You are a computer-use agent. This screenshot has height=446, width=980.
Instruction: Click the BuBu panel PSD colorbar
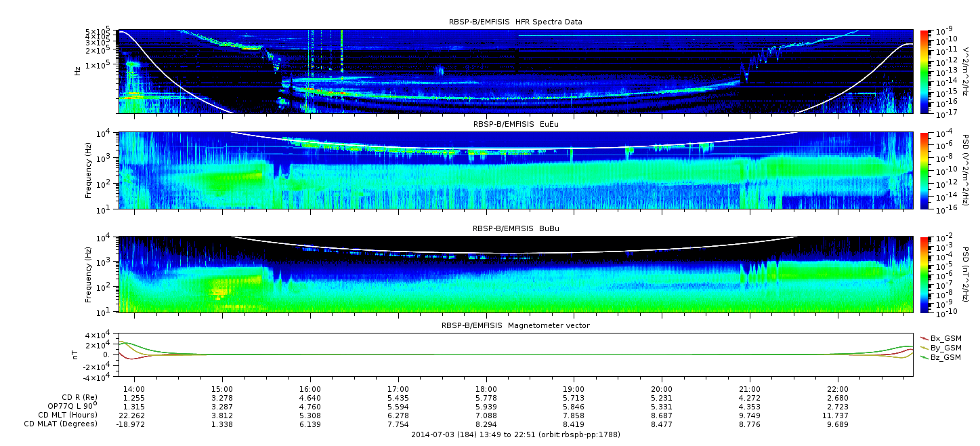[924, 275]
